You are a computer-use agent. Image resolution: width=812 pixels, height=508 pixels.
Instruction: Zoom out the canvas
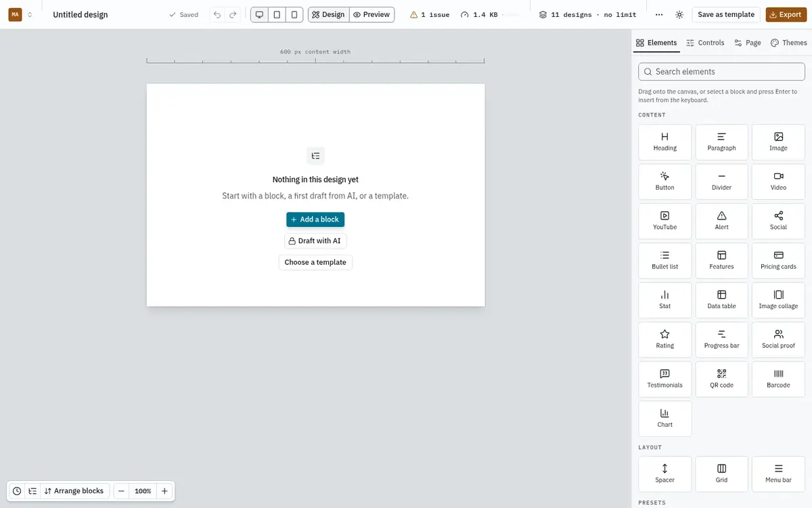[x=121, y=491]
